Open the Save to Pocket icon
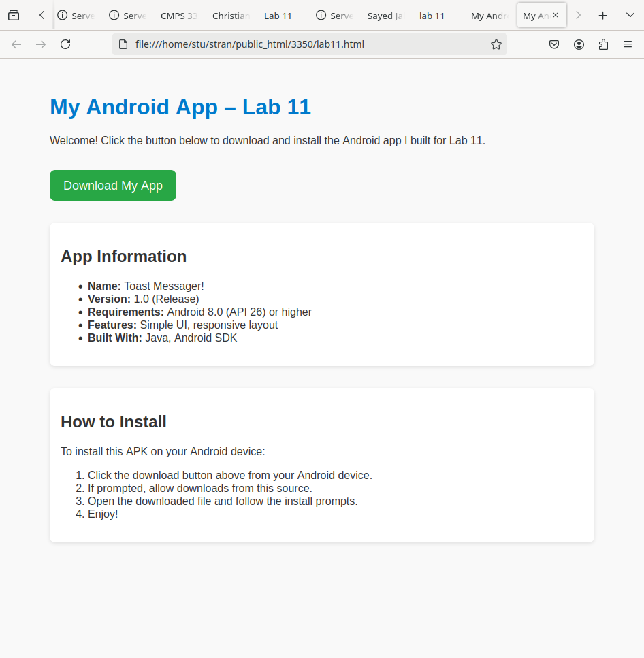644x658 pixels. tap(554, 44)
